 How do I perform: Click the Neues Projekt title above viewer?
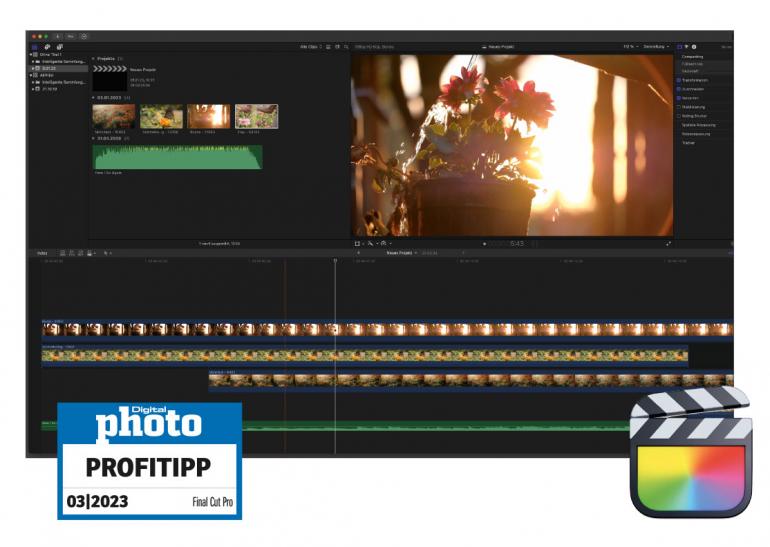pos(500,47)
